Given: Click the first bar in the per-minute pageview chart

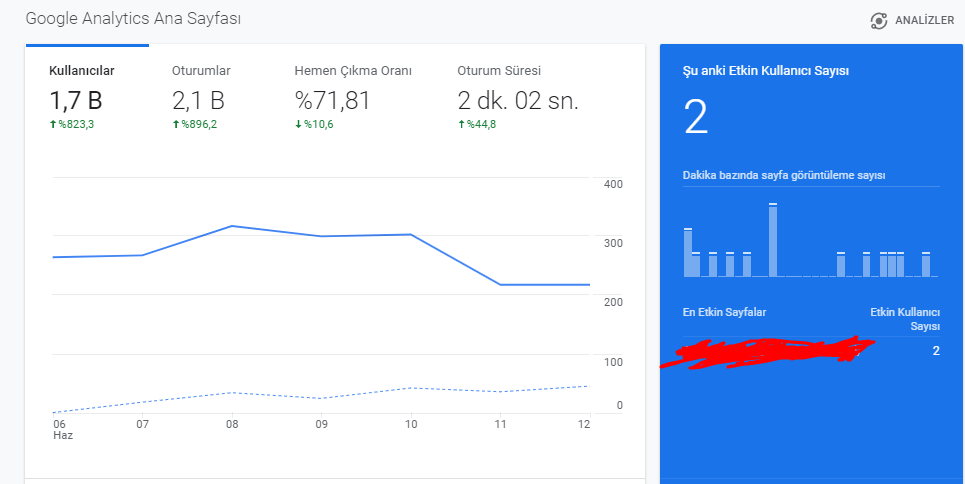Looking at the screenshot, I should point(688,252).
